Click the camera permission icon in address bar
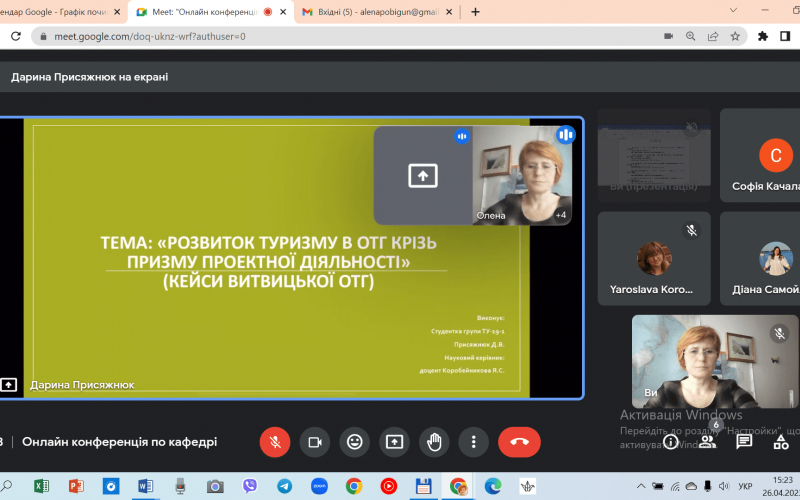The height and width of the screenshot is (500, 800). click(668, 36)
